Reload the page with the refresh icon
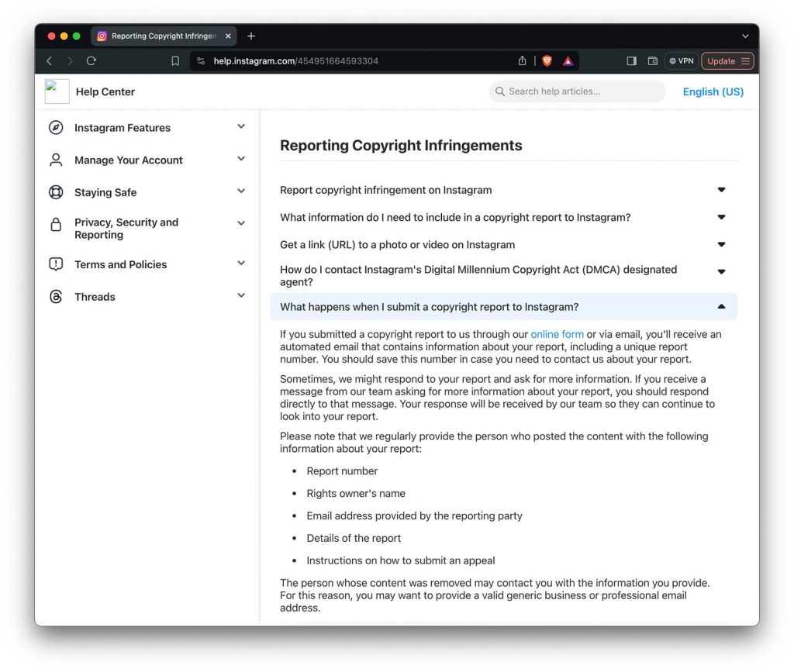The height and width of the screenshot is (672, 794). click(x=91, y=61)
